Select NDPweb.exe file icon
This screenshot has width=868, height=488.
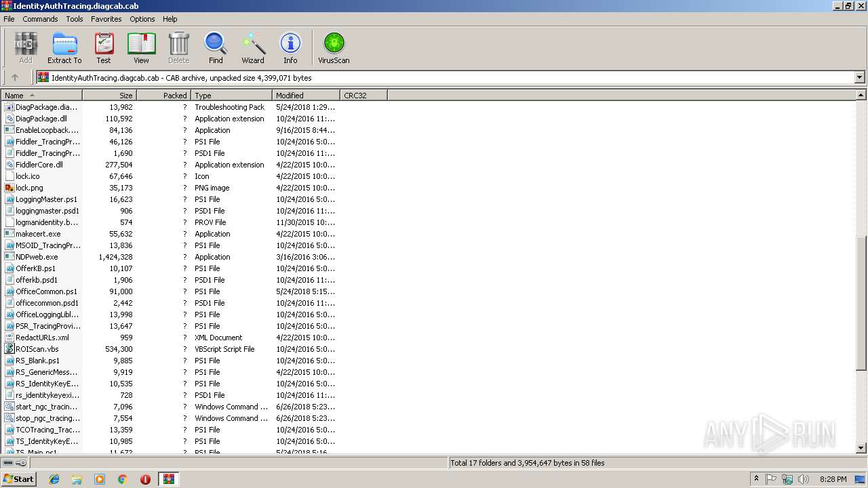point(9,257)
